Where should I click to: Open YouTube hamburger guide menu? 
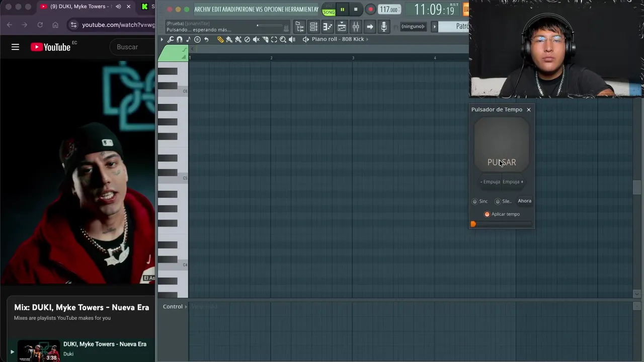(15, 47)
